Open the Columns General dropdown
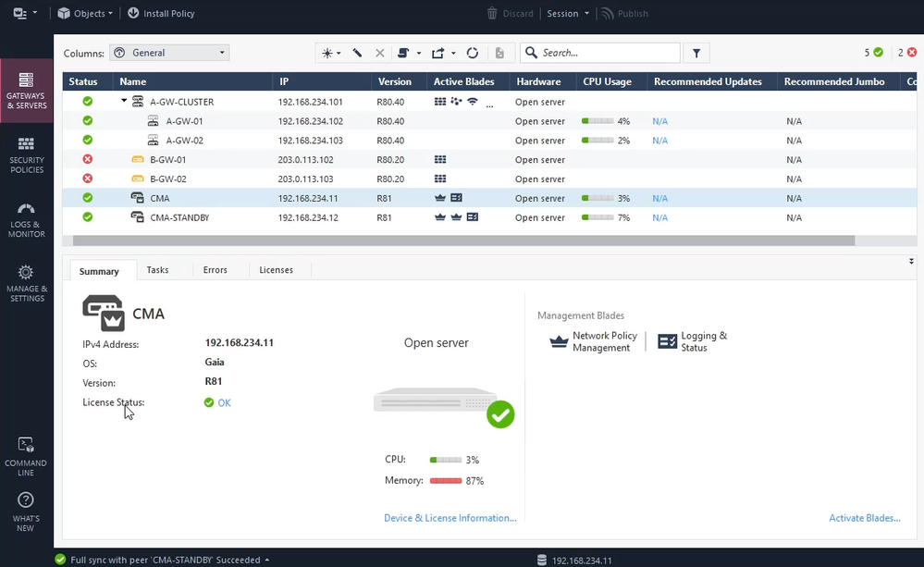Image resolution: width=924 pixels, height=567 pixels. 169,54
